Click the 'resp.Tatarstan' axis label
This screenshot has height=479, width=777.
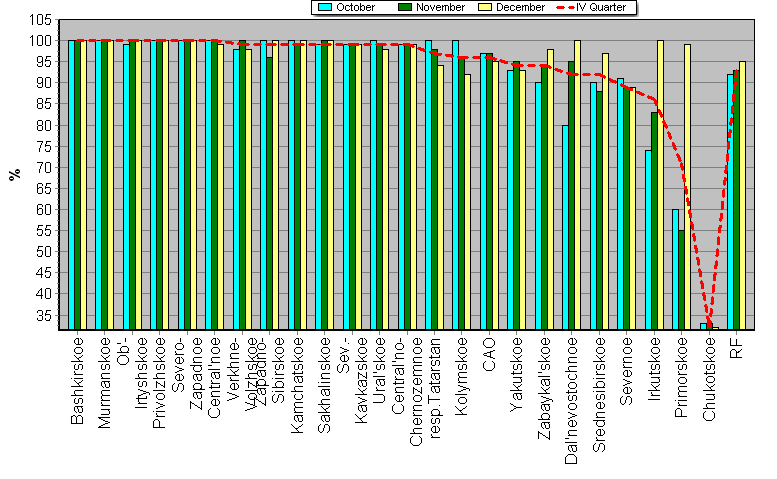[434, 387]
